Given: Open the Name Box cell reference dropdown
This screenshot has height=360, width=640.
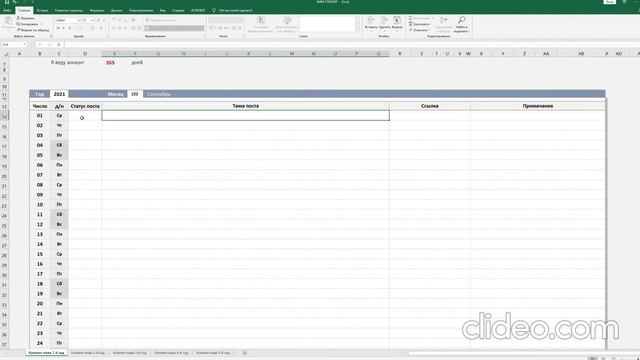Looking at the screenshot, I should pos(25,44).
